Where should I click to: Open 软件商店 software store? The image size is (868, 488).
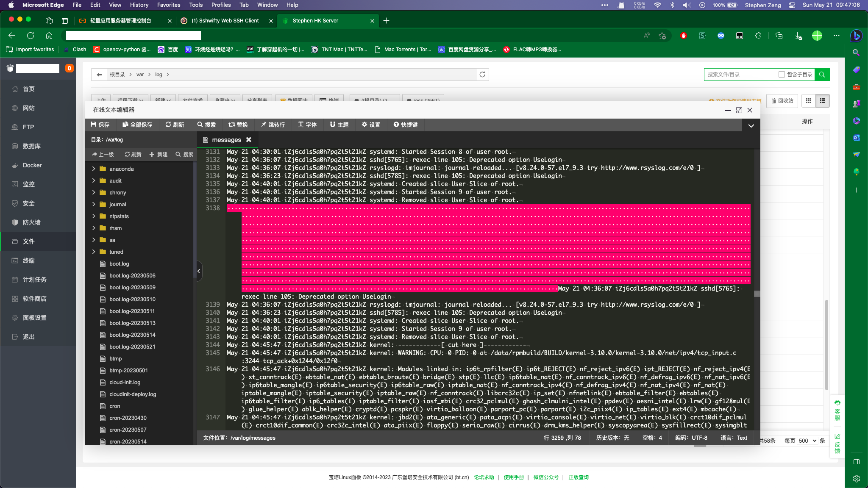pyautogui.click(x=38, y=299)
